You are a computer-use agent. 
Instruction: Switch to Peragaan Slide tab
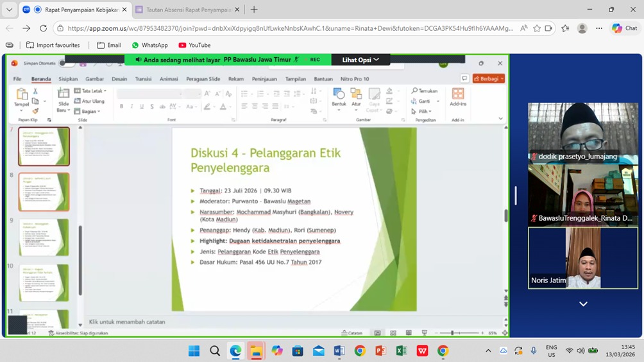(x=203, y=79)
